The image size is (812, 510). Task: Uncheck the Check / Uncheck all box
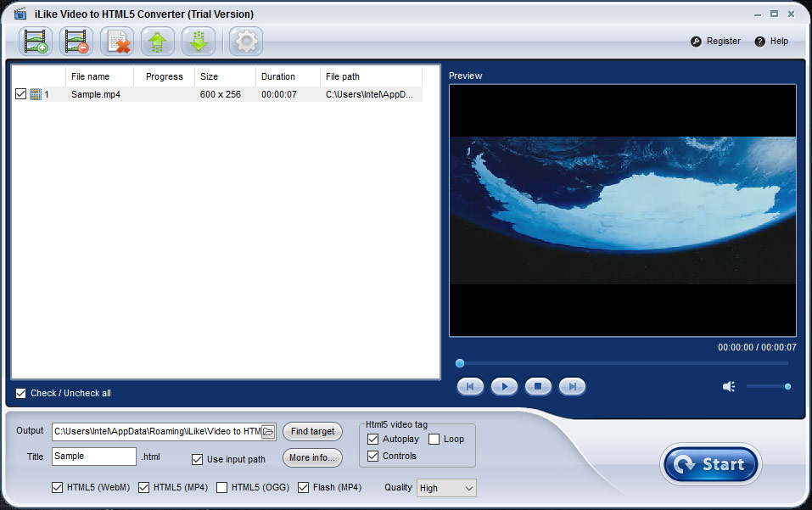coord(21,393)
